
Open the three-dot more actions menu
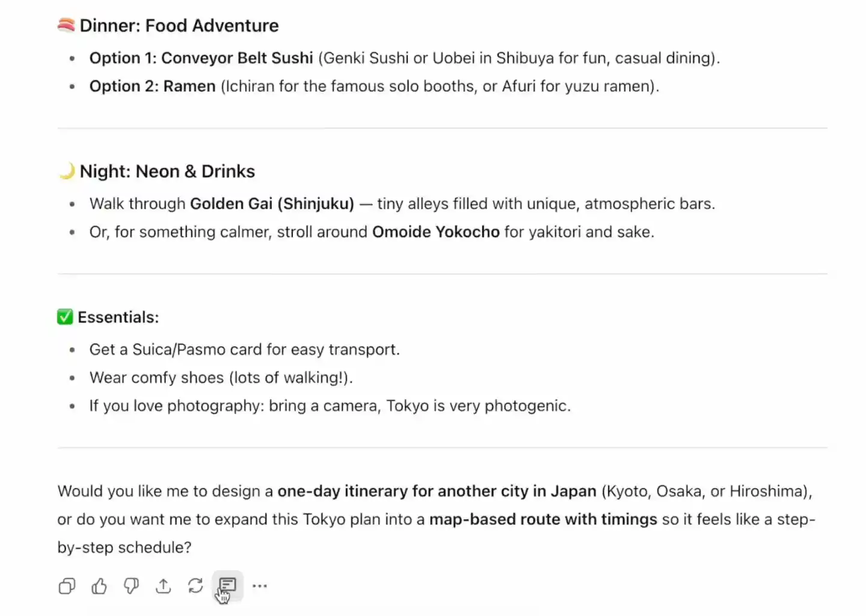pyautogui.click(x=260, y=586)
